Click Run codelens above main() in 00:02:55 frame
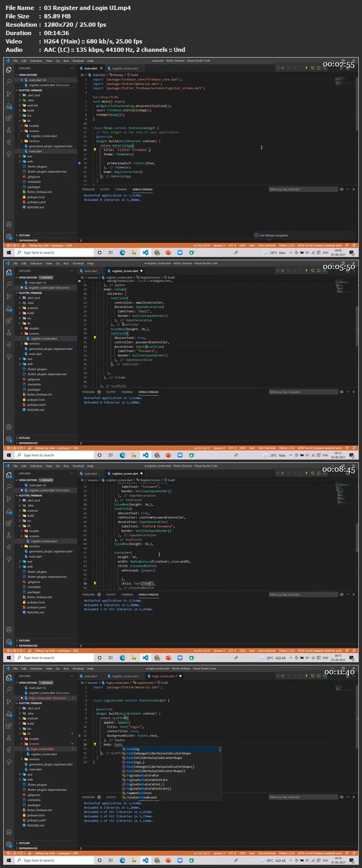Image resolution: width=362 pixels, height=868 pixels. click(x=95, y=97)
